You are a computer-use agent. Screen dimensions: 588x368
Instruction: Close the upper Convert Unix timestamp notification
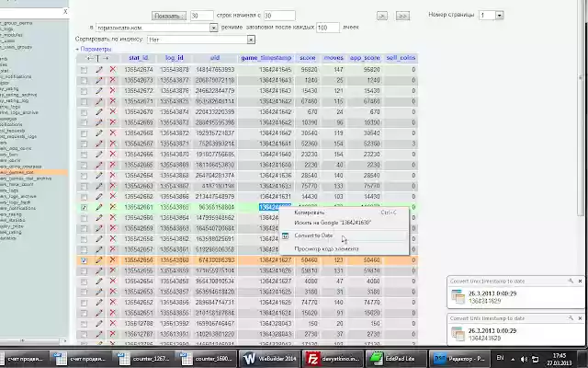[x=580, y=281]
